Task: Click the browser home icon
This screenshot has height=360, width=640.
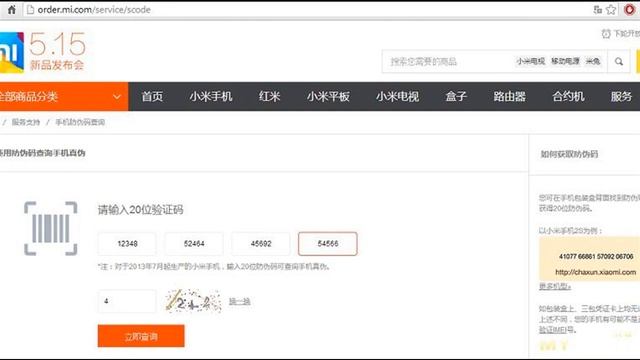Action: click(x=11, y=9)
